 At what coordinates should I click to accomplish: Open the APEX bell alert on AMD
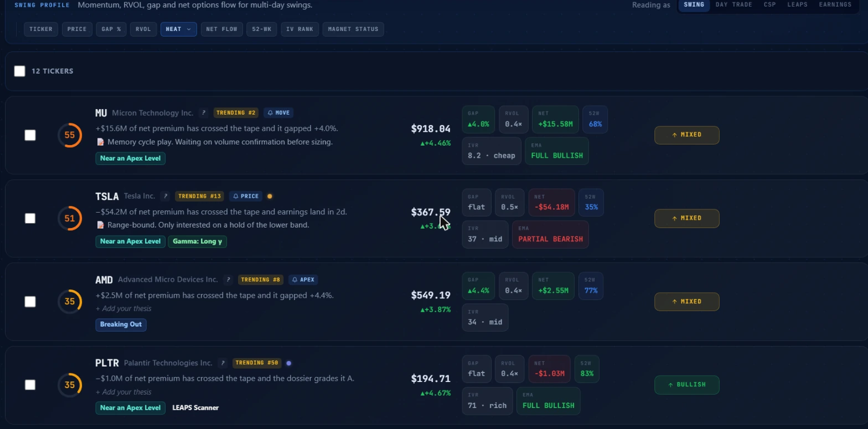point(303,280)
